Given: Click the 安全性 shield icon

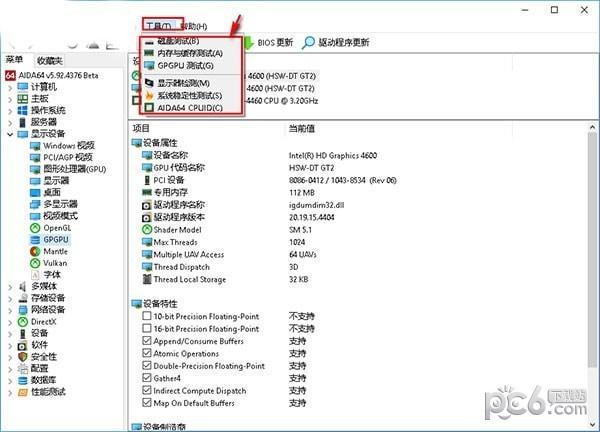Looking at the screenshot, I should (23, 357).
